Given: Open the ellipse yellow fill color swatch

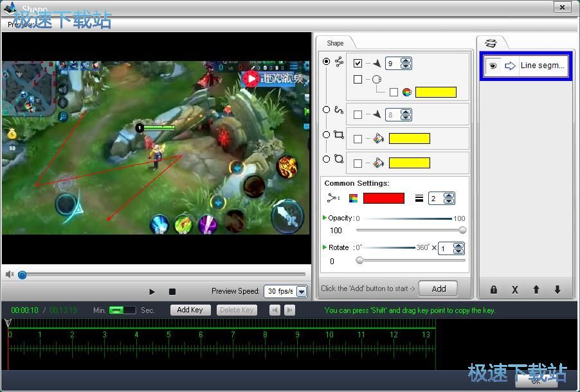Looking at the screenshot, I should [410, 163].
